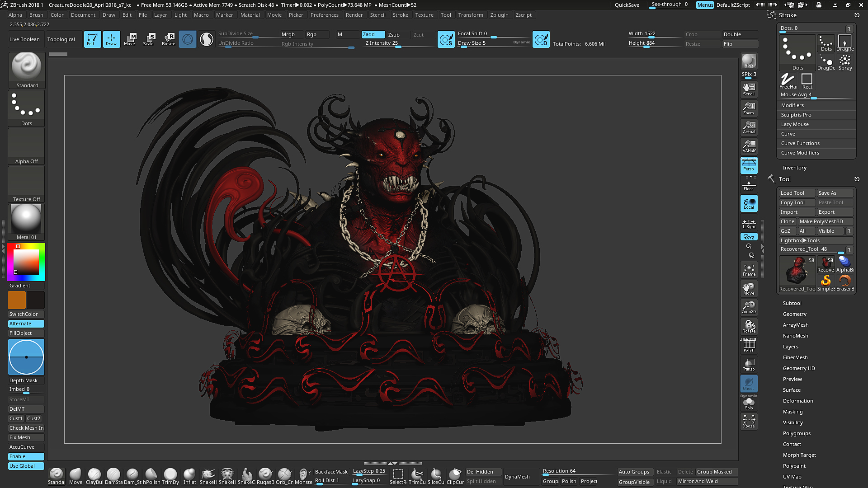
Task: Expand the Deformation section
Action: [x=797, y=401]
